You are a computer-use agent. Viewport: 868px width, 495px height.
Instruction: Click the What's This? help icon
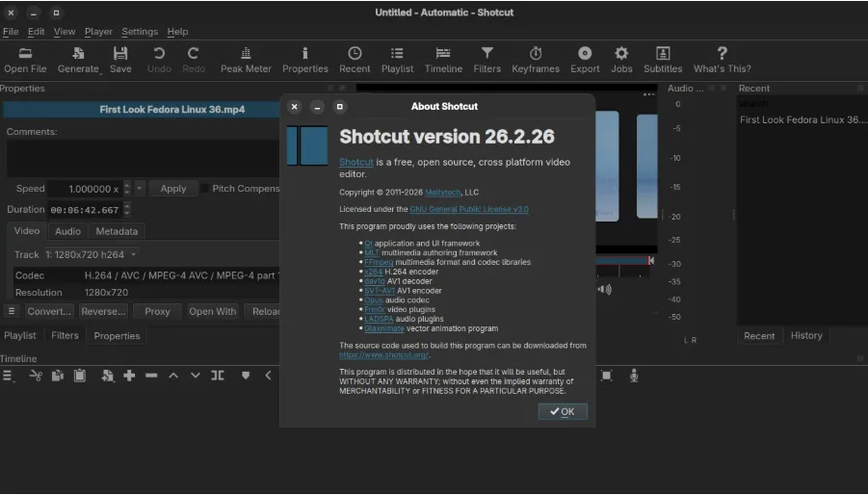point(722,60)
